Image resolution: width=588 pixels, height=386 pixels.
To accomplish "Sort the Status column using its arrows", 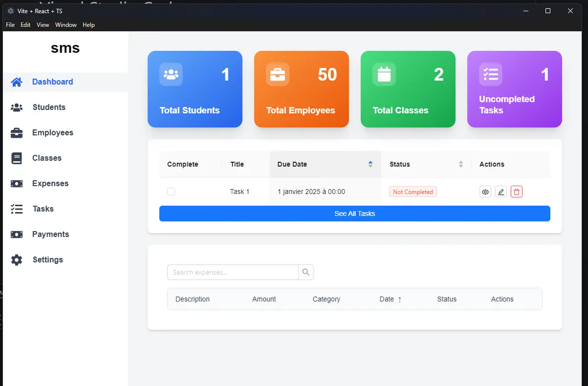I will [x=461, y=164].
